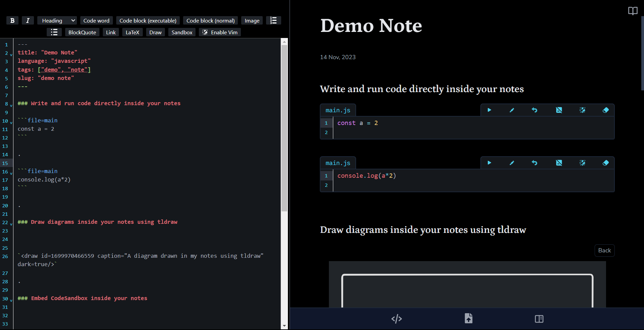Click the '14 Nov, 2023' date in preview

tap(338, 57)
